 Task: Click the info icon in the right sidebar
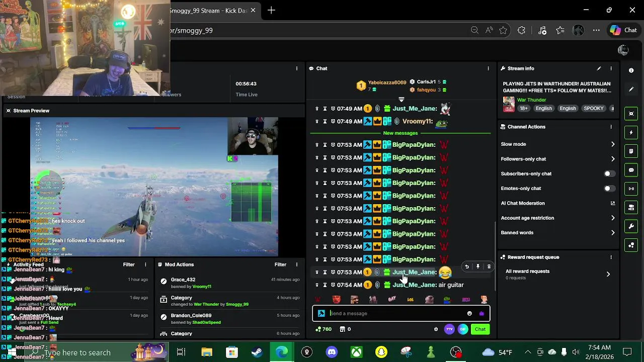pyautogui.click(x=631, y=70)
